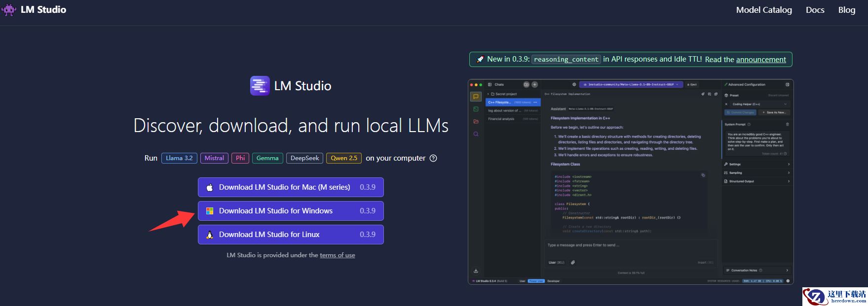This screenshot has width=868, height=306.
Task: Toggle the User role button below message box
Action: (556, 263)
